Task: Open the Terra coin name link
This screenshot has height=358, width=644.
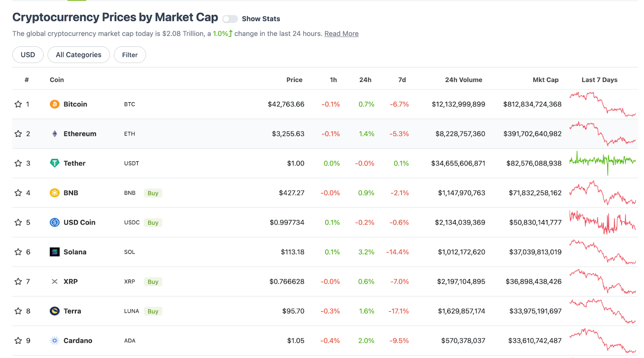Action: tap(72, 311)
